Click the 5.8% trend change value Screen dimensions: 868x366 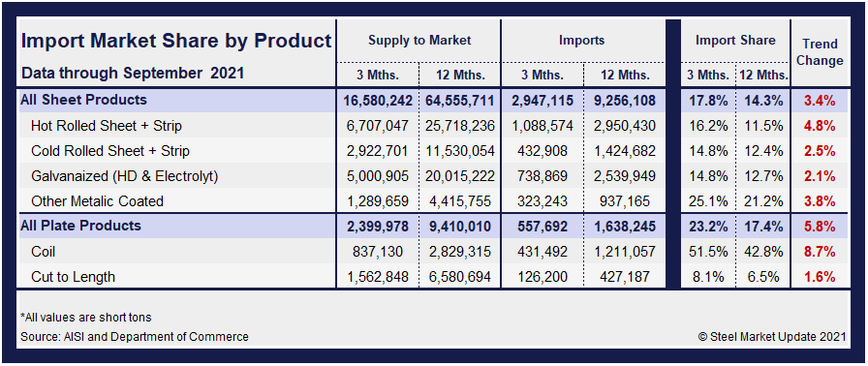pyautogui.click(x=820, y=227)
